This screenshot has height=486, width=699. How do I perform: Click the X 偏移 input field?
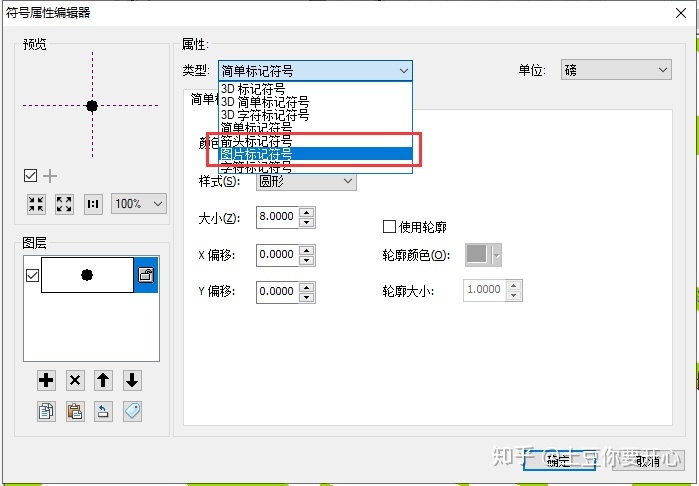[277, 255]
